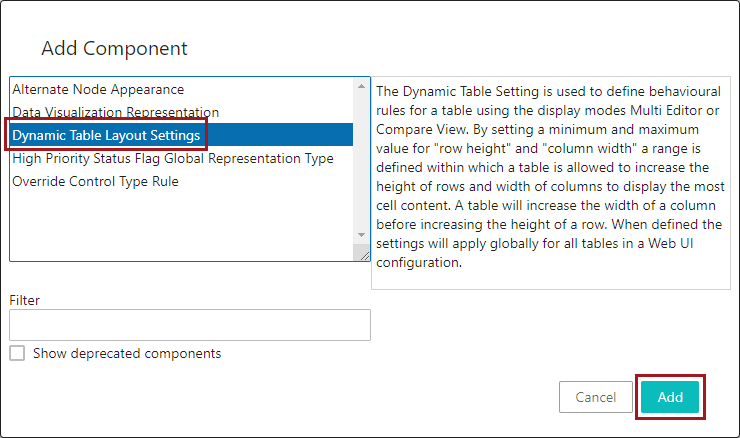Cancel the Add Component dialog

(596, 397)
